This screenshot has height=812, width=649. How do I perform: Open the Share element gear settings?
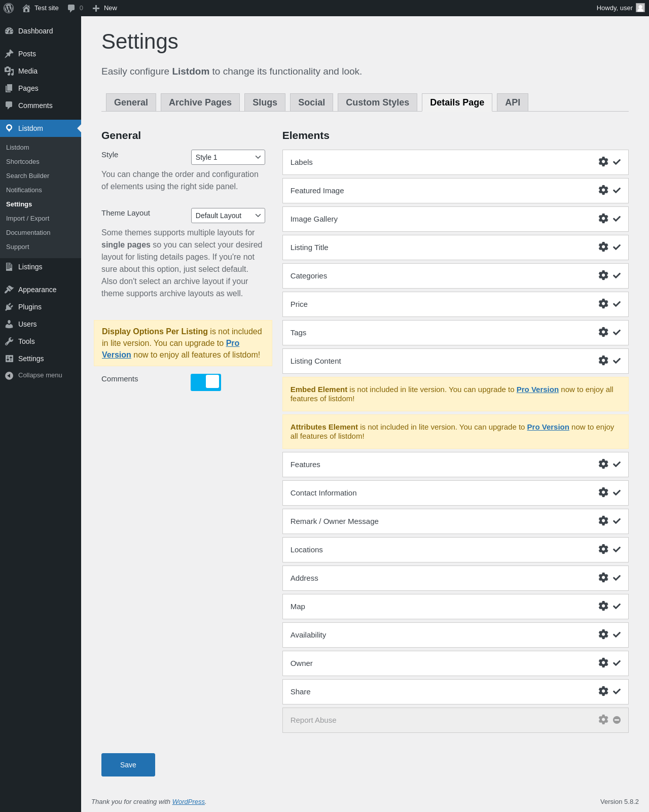click(x=603, y=691)
